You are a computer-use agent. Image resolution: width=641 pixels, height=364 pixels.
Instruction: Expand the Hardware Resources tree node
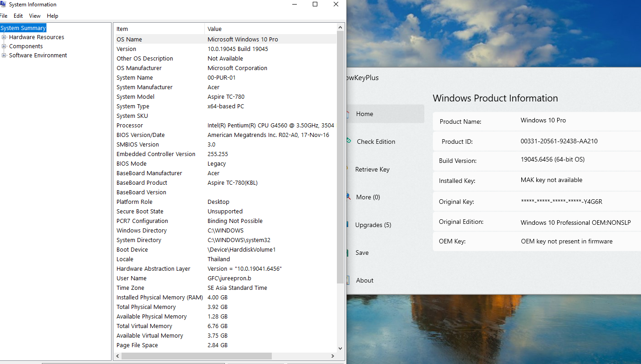pyautogui.click(x=4, y=37)
